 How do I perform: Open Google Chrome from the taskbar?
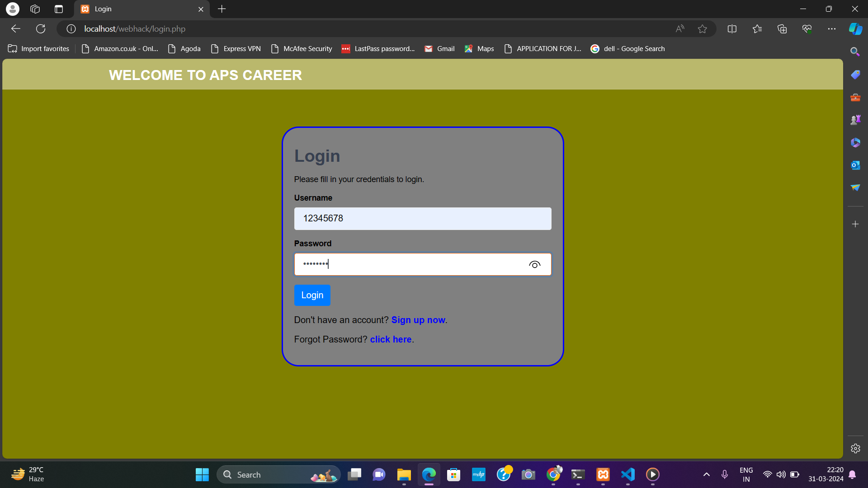click(x=553, y=474)
